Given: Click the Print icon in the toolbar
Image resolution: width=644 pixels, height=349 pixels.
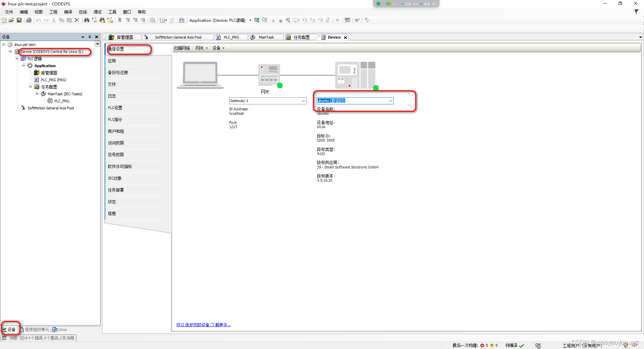Looking at the screenshot, I should click(x=29, y=20).
